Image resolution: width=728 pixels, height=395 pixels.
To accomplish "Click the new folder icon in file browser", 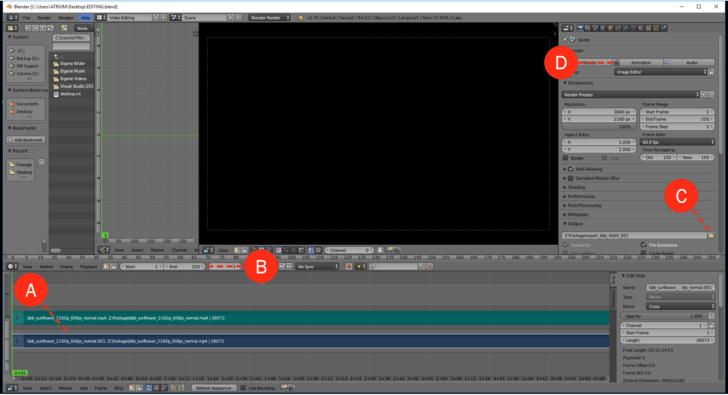I will coord(65,28).
